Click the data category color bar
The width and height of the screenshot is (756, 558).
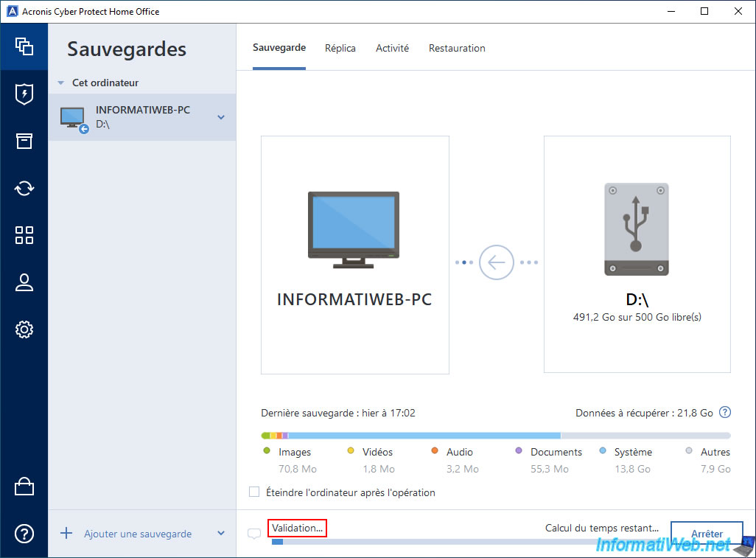pos(496,436)
